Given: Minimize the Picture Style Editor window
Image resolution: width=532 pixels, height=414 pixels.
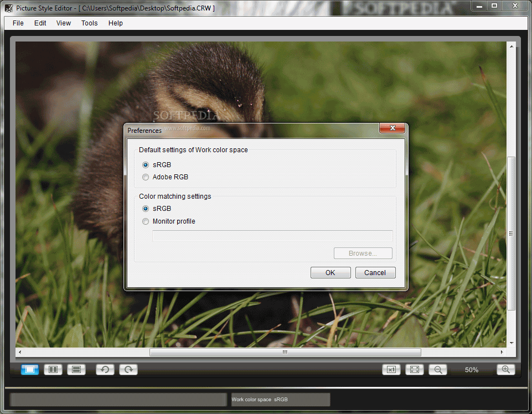Looking at the screenshot, I should [x=479, y=6].
